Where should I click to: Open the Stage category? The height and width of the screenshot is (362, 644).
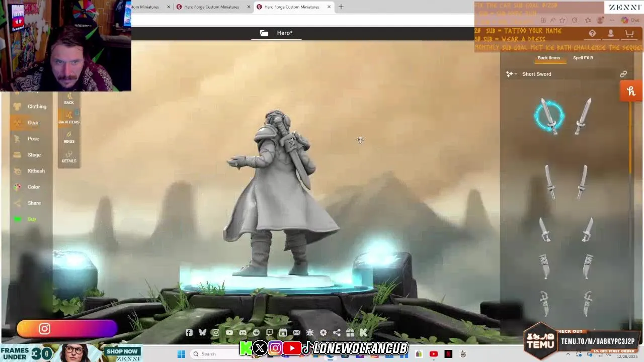tap(30, 155)
